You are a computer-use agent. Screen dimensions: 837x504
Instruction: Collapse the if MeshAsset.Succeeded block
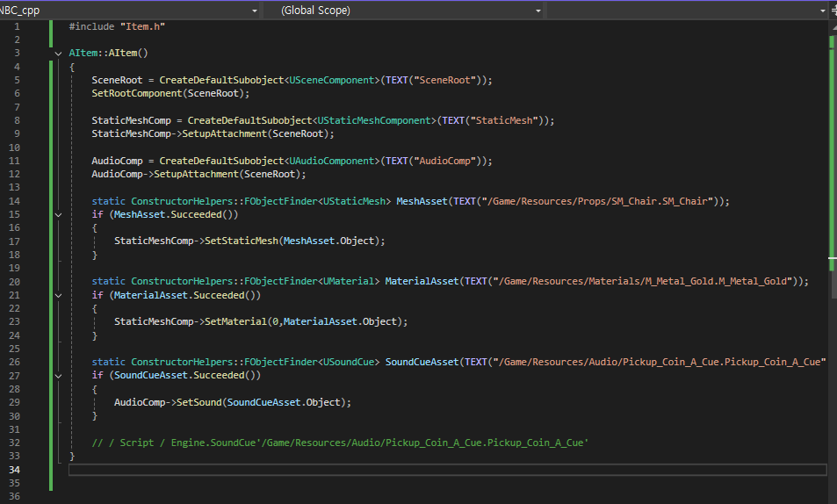(x=58, y=214)
